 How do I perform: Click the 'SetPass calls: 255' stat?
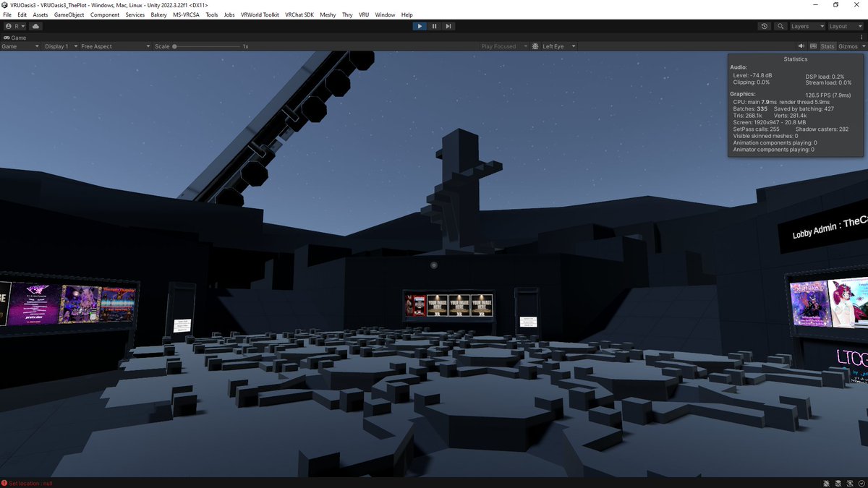click(756, 129)
